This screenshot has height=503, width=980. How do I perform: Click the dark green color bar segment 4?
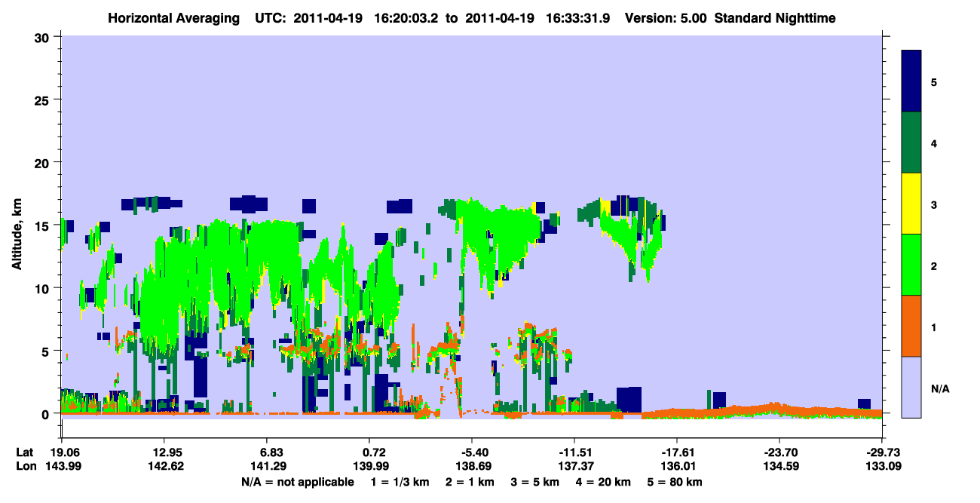click(912, 143)
